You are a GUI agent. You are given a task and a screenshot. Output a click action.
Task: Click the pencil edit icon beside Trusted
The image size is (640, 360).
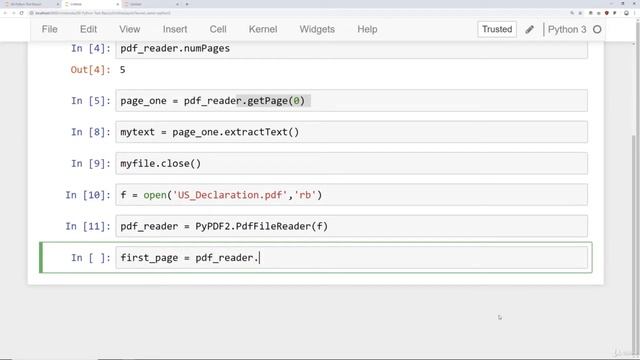pos(529,29)
